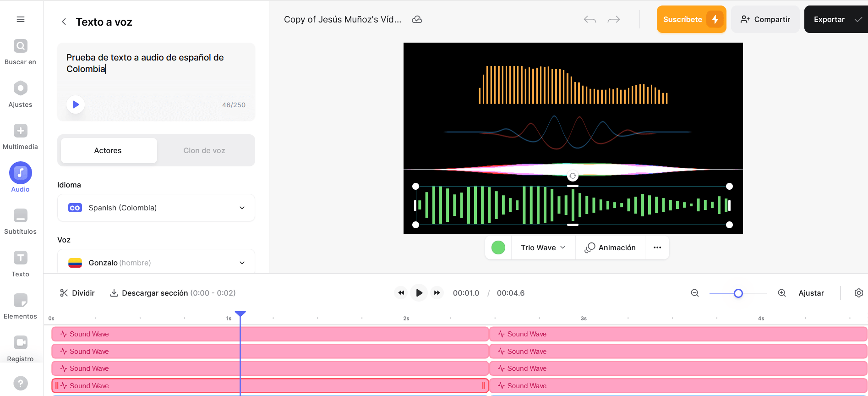Select first-row right Sound Wave clip
868x396 pixels.
[x=678, y=334]
